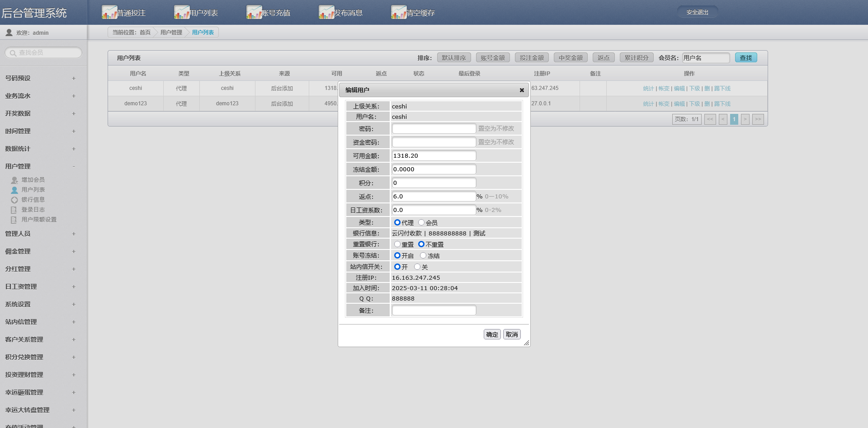Screen dimensions: 868x428
Task: Open 银行信息 from the 用户管理 section
Action: [x=13, y=199]
